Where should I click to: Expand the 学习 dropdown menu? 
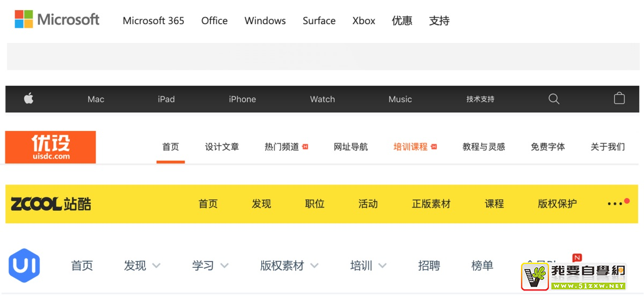pos(224,266)
